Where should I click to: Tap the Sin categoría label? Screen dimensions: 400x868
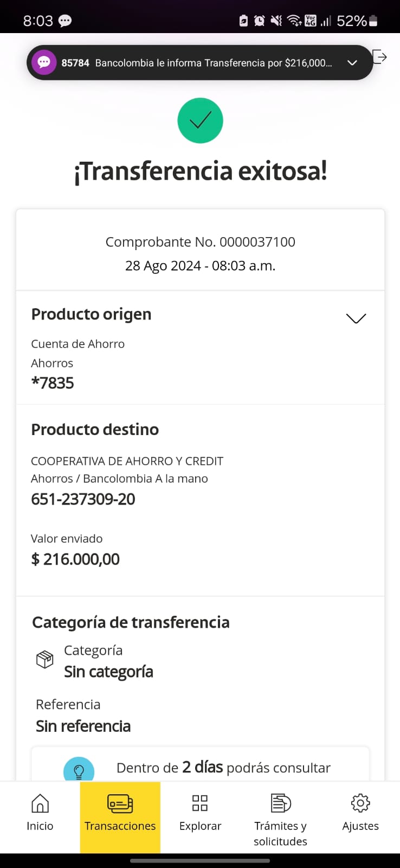click(x=108, y=672)
